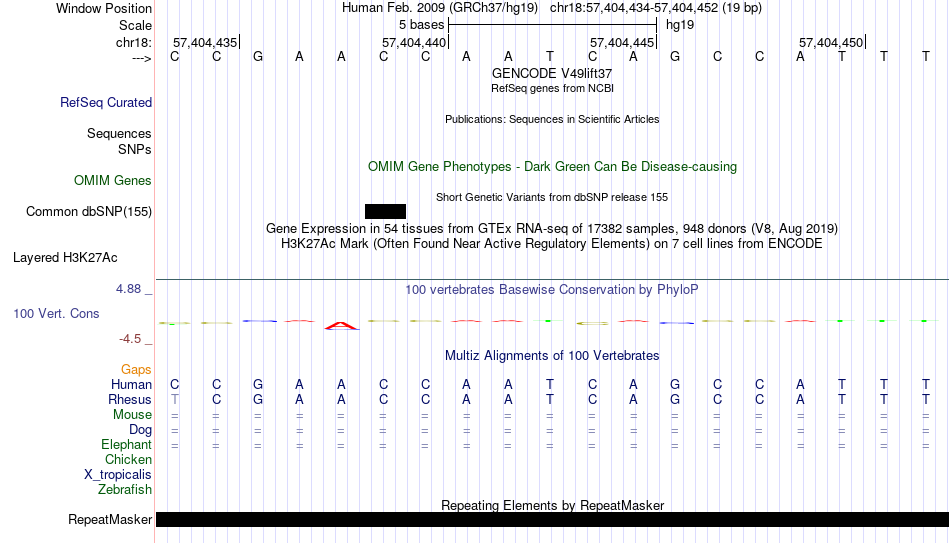Click the large red A conservation peak
The height and width of the screenshot is (543, 950).
tap(342, 325)
